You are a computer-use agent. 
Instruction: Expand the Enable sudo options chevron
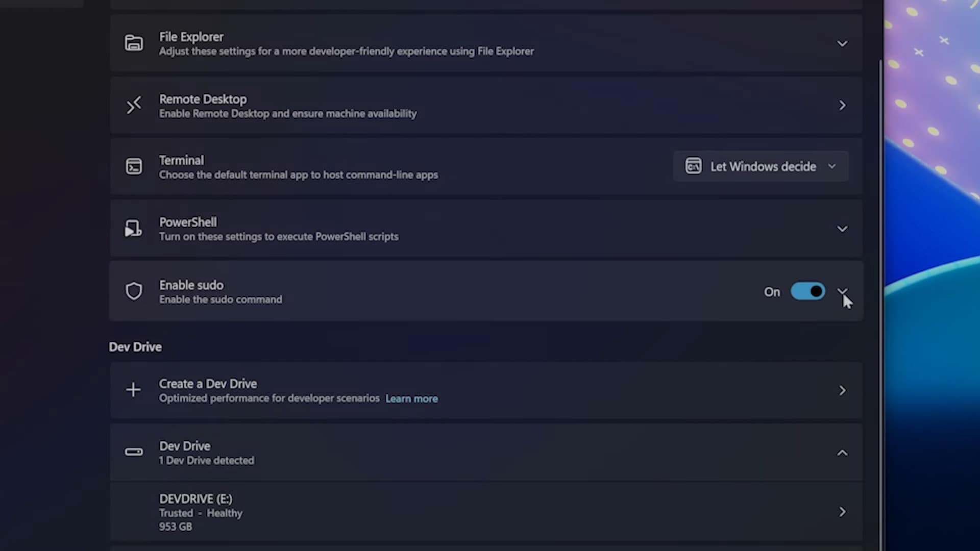click(842, 291)
